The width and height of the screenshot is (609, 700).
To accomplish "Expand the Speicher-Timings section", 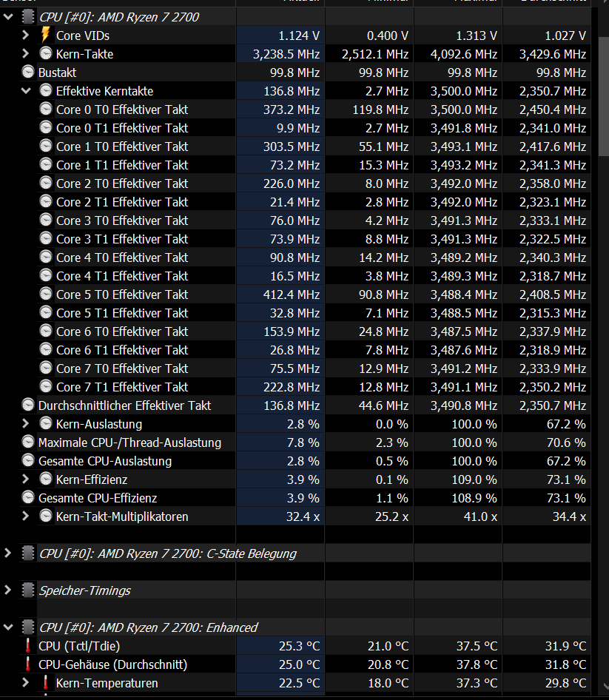I will click(x=7, y=590).
